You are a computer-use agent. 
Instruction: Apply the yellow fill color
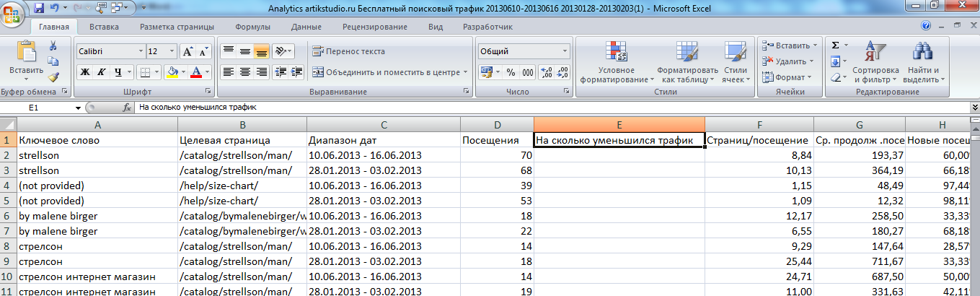[x=172, y=72]
